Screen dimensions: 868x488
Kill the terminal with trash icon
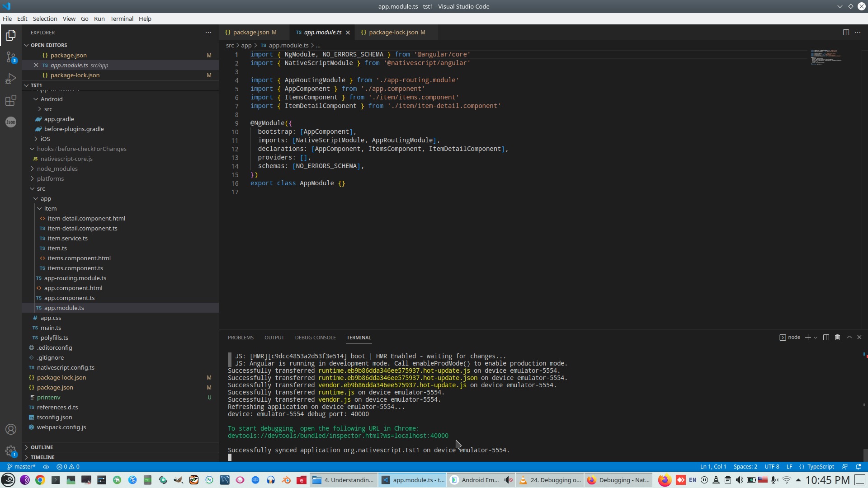(x=837, y=338)
